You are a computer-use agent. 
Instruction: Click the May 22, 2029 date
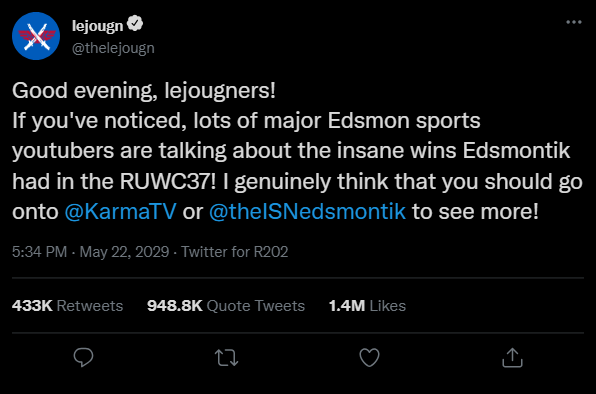click(x=124, y=252)
